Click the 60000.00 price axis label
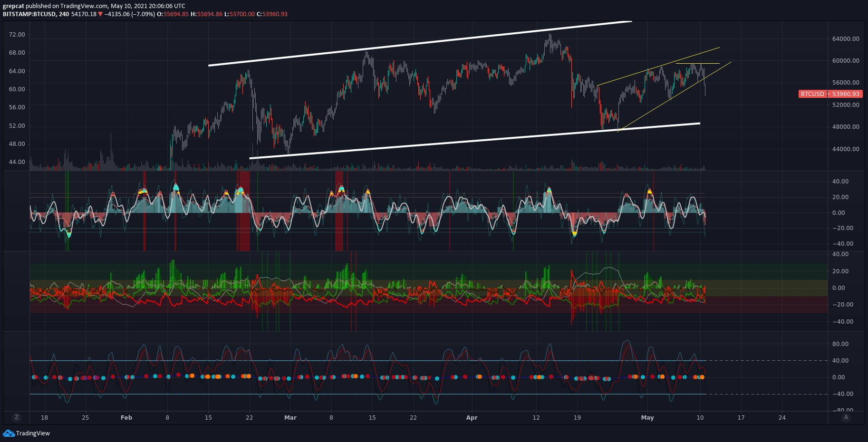This screenshot has height=442, width=868. pyautogui.click(x=846, y=60)
